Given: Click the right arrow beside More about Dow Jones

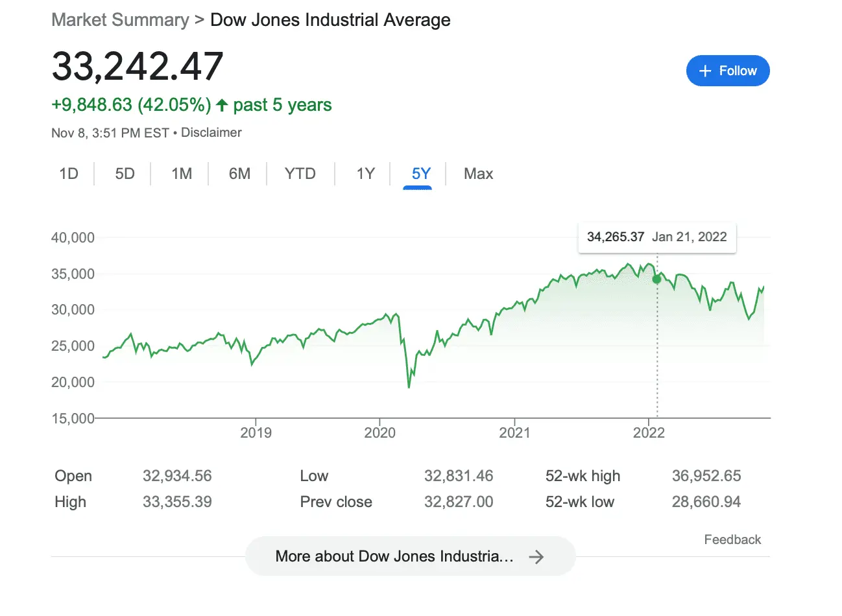Looking at the screenshot, I should tap(536, 557).
